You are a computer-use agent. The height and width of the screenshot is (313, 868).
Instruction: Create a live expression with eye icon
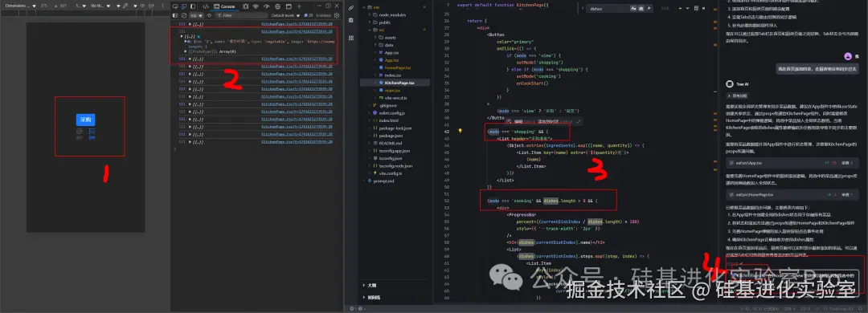(x=209, y=15)
